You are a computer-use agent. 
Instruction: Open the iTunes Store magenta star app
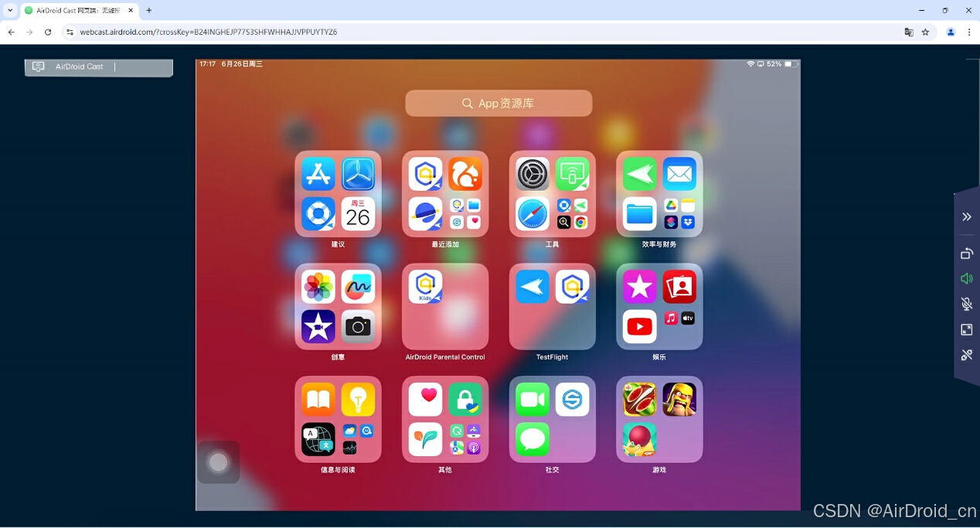click(x=640, y=287)
